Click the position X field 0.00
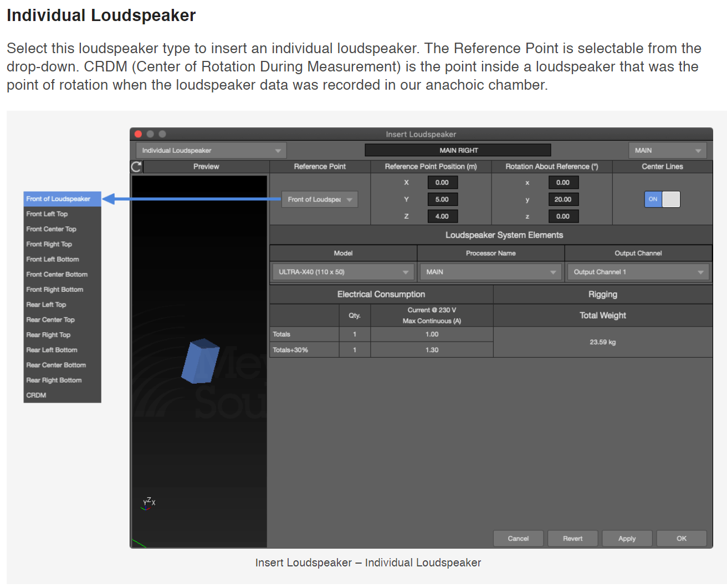 (442, 183)
